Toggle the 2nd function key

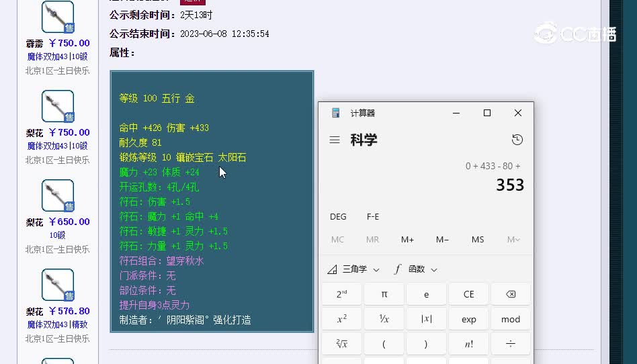coord(341,294)
